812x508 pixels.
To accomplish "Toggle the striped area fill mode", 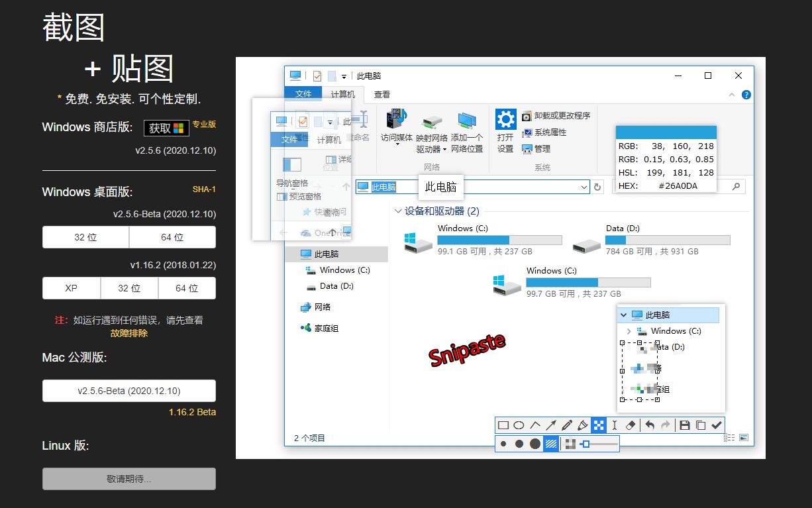I will pyautogui.click(x=551, y=444).
